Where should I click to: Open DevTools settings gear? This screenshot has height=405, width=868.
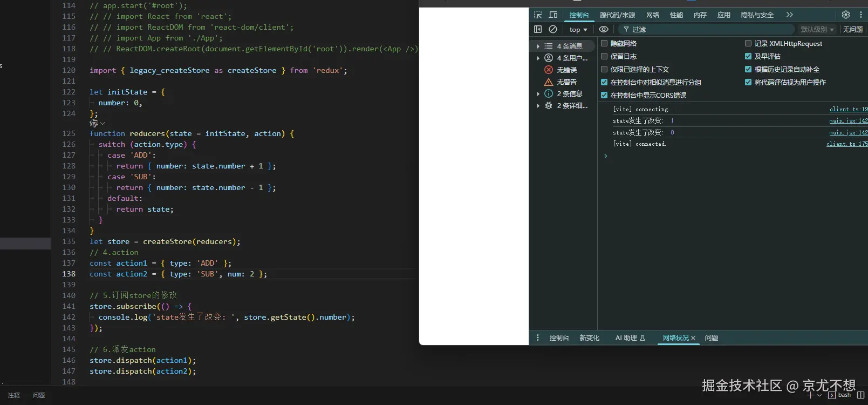pos(846,15)
